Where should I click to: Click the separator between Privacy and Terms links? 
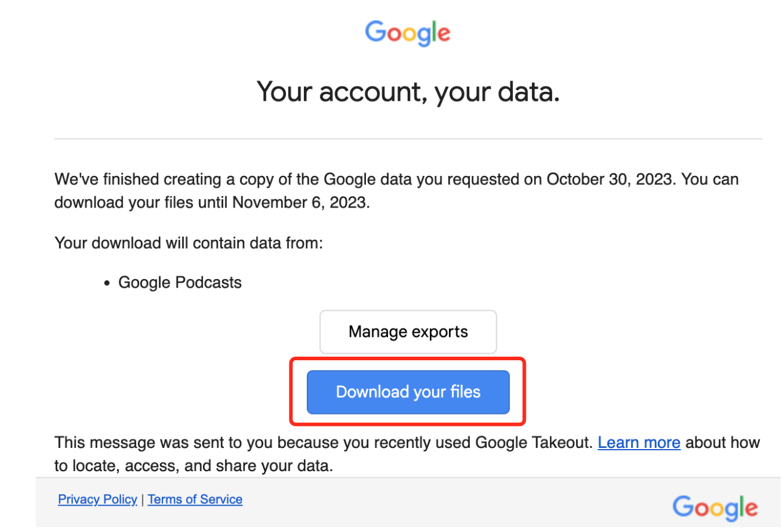[143, 500]
